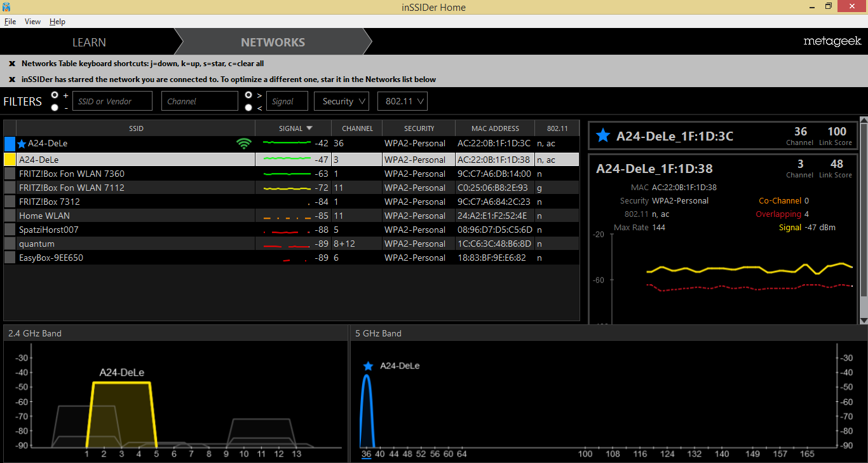Click the Overlapping 4 label
This screenshot has height=463, width=868.
[782, 214]
